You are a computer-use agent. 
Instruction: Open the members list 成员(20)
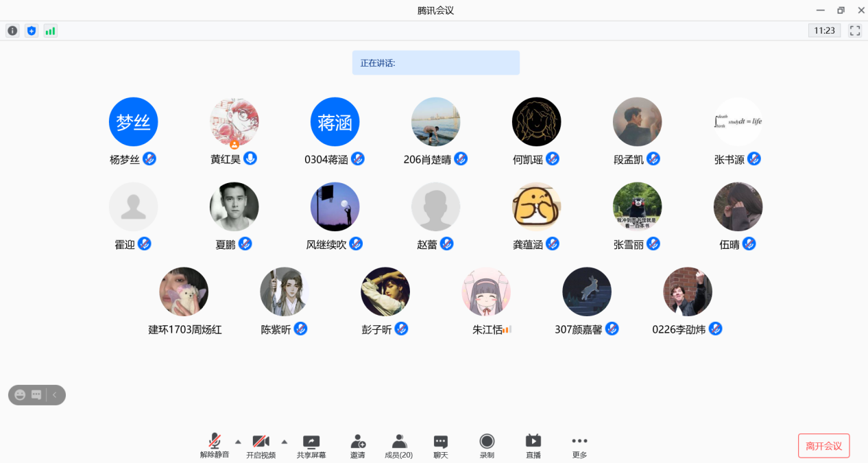(x=398, y=446)
